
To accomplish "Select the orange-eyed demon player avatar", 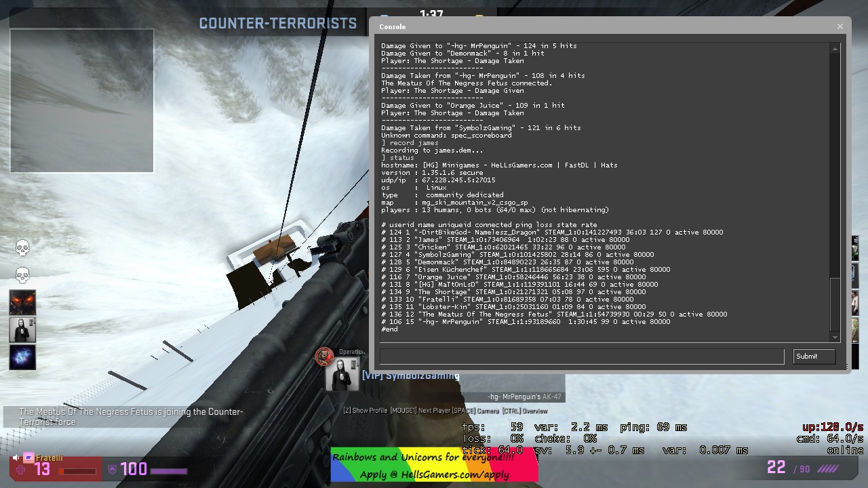I will (x=22, y=302).
